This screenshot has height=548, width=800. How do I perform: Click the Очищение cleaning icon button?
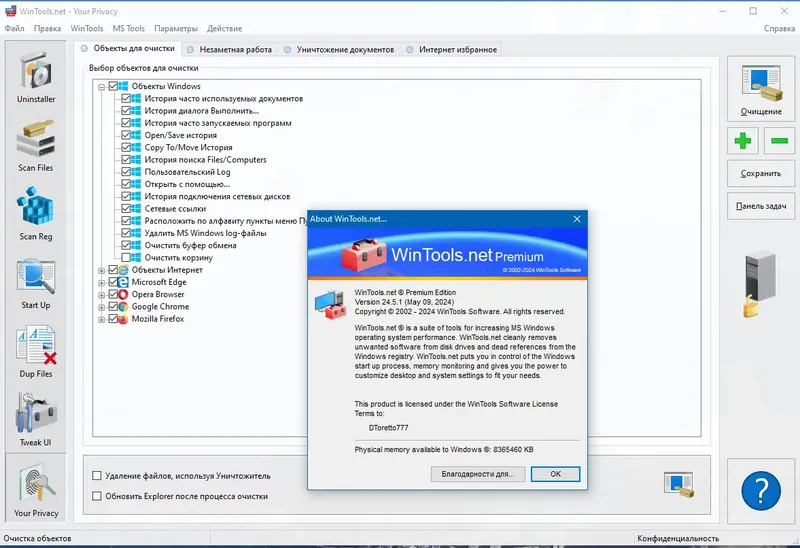tap(761, 89)
